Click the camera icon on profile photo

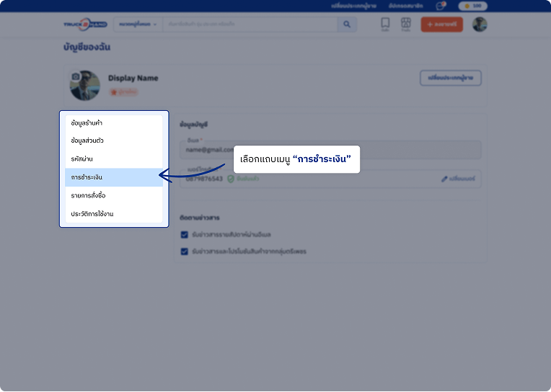(75, 76)
